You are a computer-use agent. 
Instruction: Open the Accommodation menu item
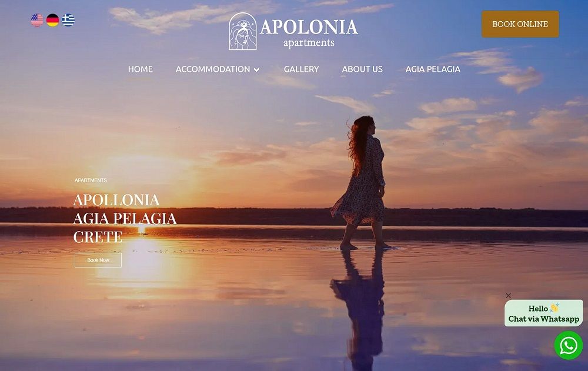213,69
